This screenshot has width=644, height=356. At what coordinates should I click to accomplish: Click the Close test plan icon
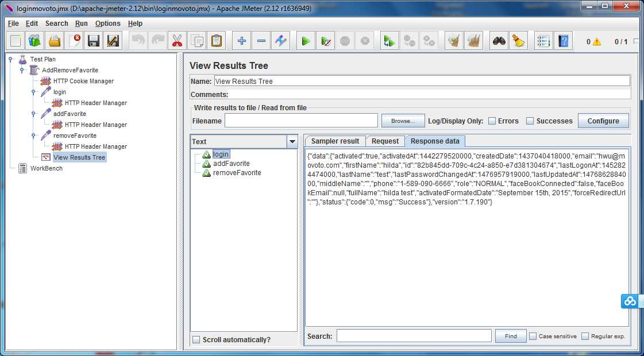click(74, 41)
